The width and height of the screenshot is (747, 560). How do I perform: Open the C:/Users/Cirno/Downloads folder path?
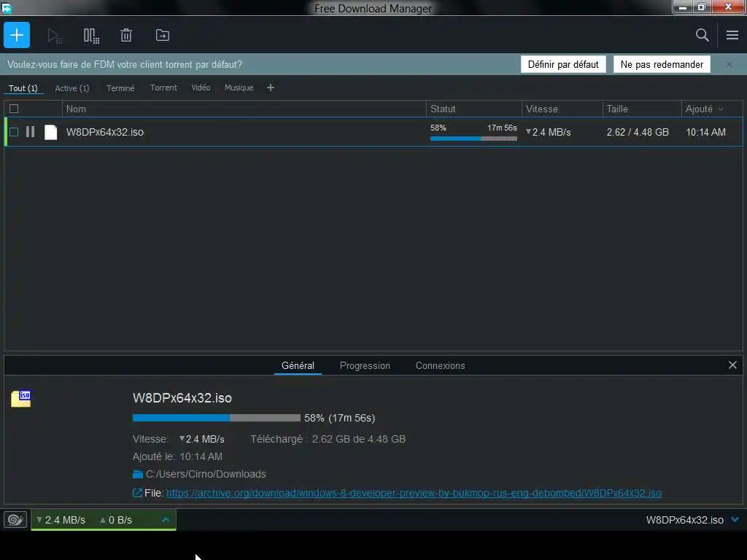click(206, 474)
